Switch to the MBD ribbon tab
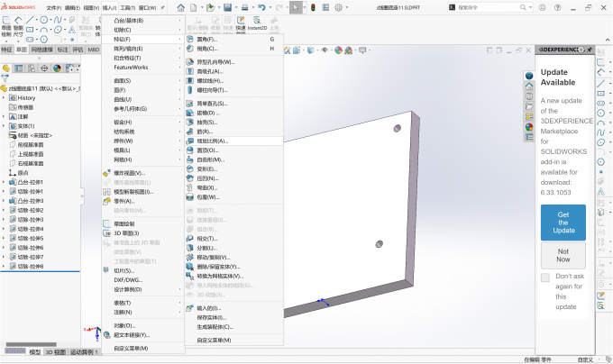613x364 pixels. pos(94,50)
